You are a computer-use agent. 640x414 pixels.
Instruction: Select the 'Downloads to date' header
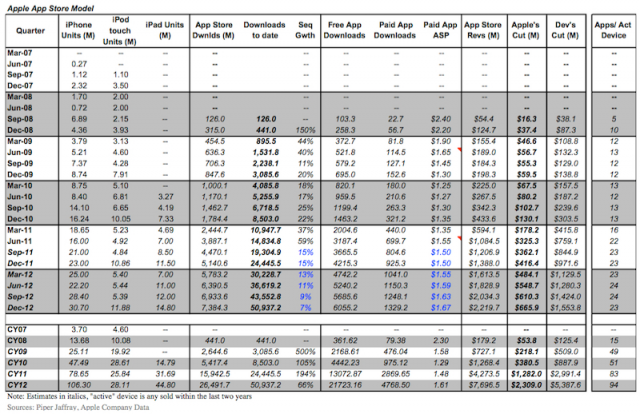click(x=264, y=30)
